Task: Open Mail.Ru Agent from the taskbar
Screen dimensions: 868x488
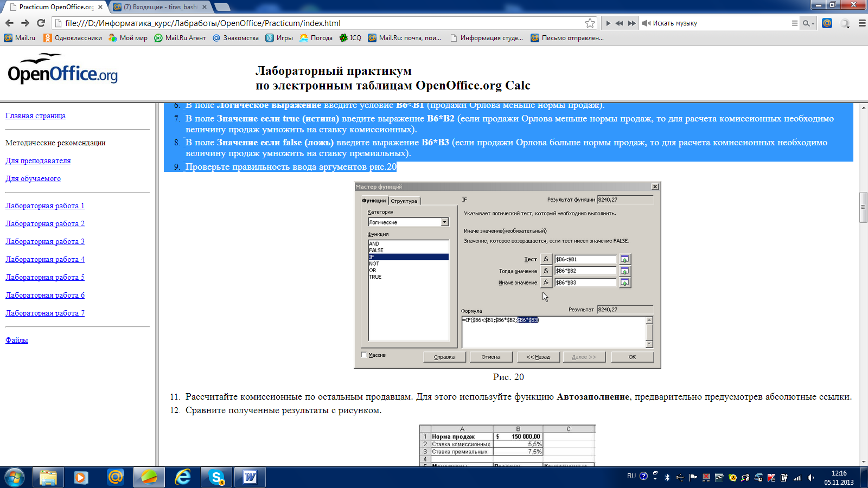Action: (115, 477)
